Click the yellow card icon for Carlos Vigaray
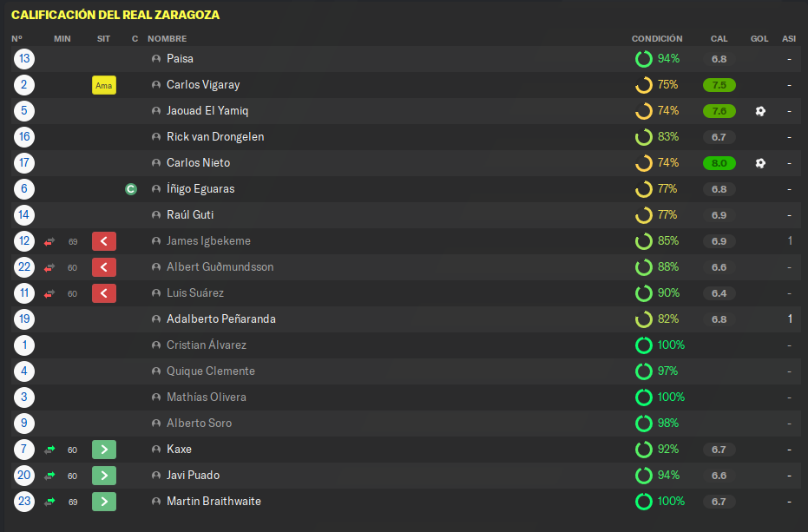The width and height of the screenshot is (808, 532). tap(104, 85)
